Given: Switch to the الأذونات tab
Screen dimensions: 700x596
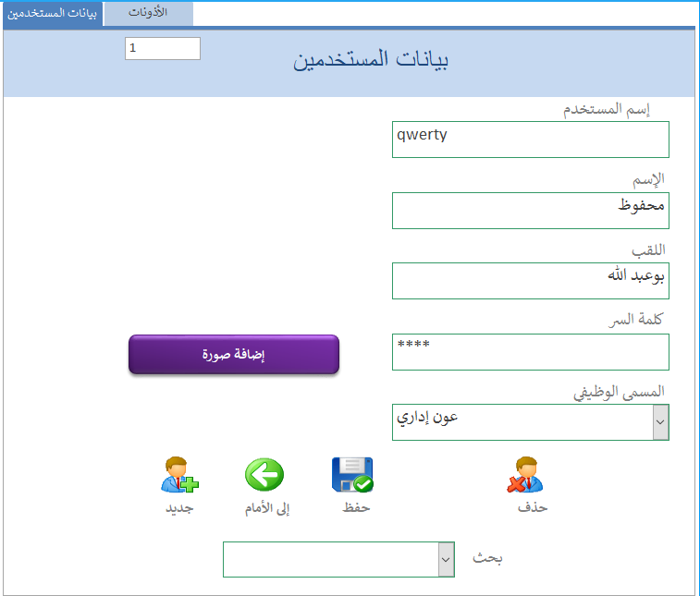Looking at the screenshot, I should [x=148, y=13].
